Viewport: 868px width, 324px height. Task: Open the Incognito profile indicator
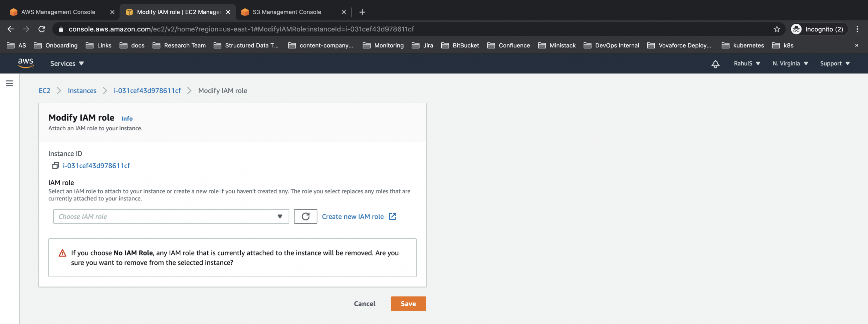tap(819, 29)
